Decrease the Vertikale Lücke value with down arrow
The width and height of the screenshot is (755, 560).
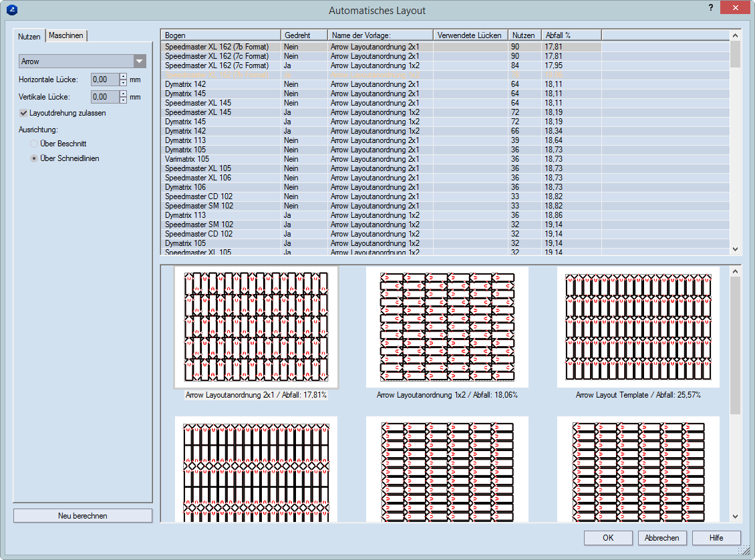coord(123,100)
